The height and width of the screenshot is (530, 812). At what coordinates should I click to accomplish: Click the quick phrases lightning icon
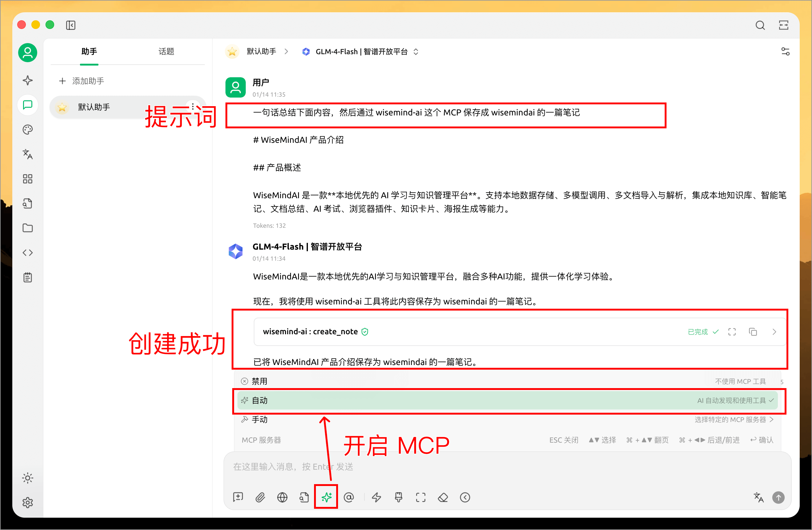click(376, 498)
